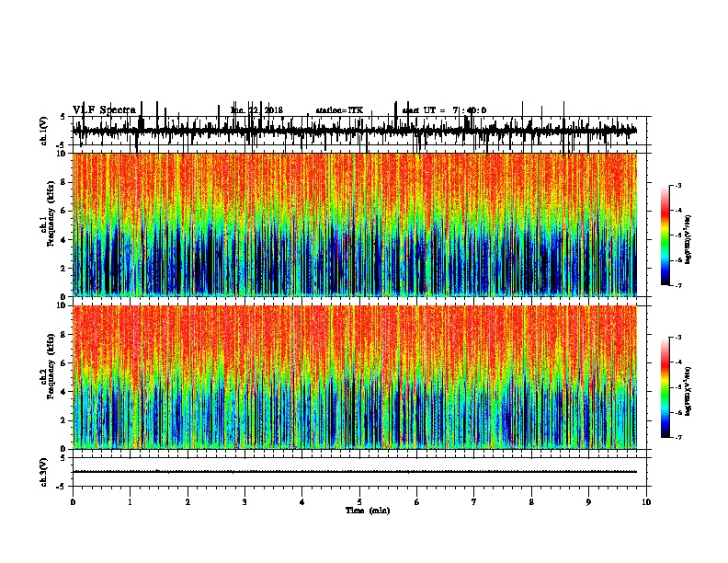Click time axis tick label "5"
The height and width of the screenshot is (563, 728).
[359, 502]
